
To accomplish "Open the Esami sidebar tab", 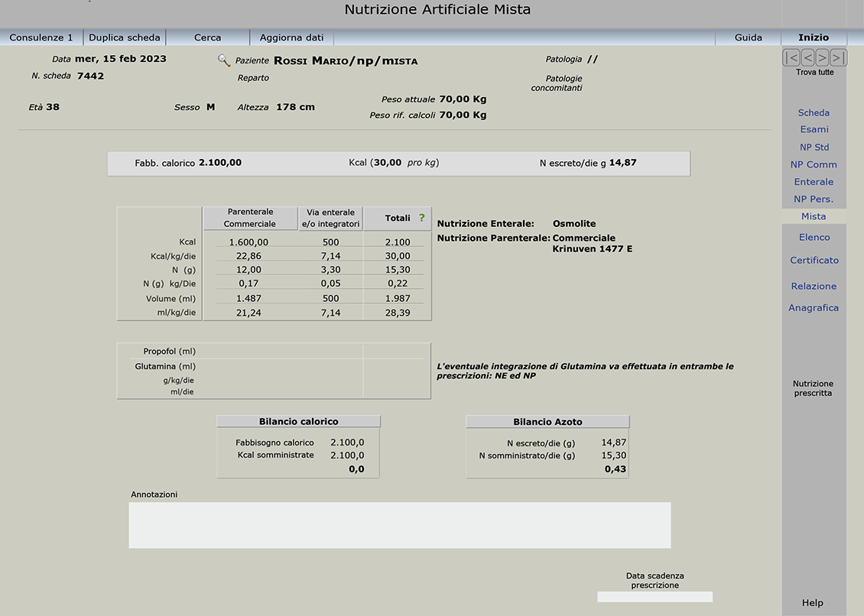I will (x=814, y=129).
